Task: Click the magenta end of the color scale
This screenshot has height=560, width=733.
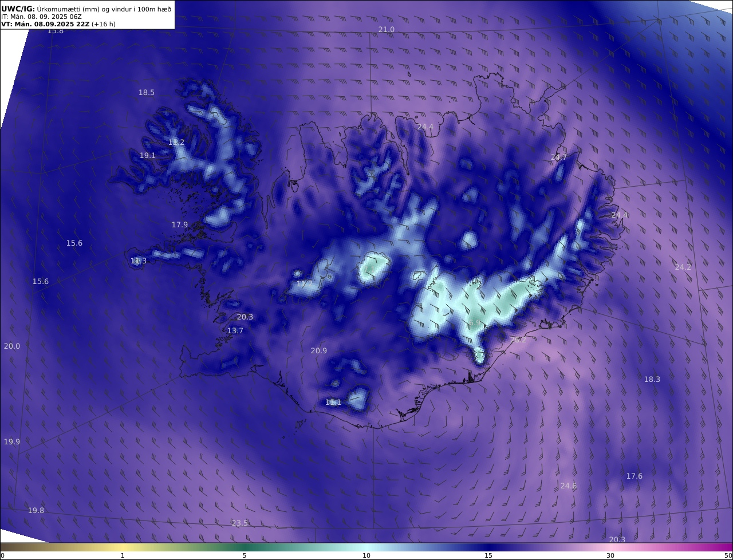Action: coord(723,547)
